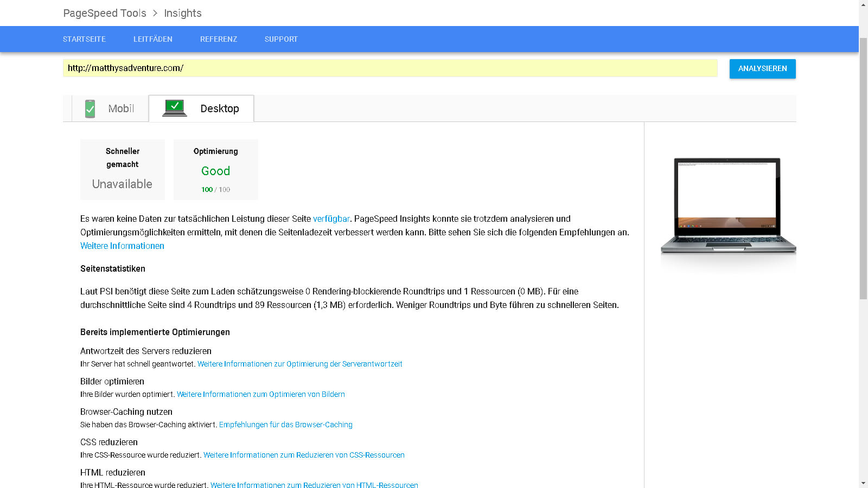Open the STARTSEITE menu item
Viewport: 868px width, 488px height.
click(84, 39)
